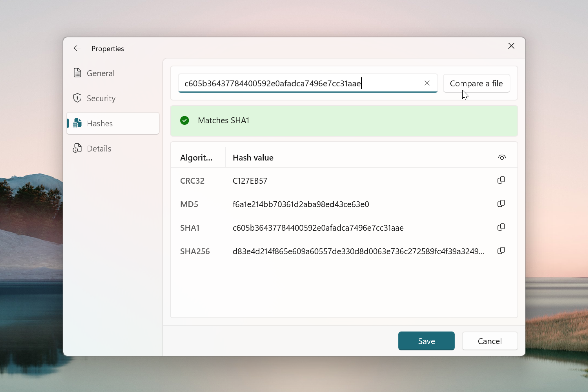The height and width of the screenshot is (392, 588).
Task: Clear the hash comparison input with the X
Action: click(x=427, y=83)
